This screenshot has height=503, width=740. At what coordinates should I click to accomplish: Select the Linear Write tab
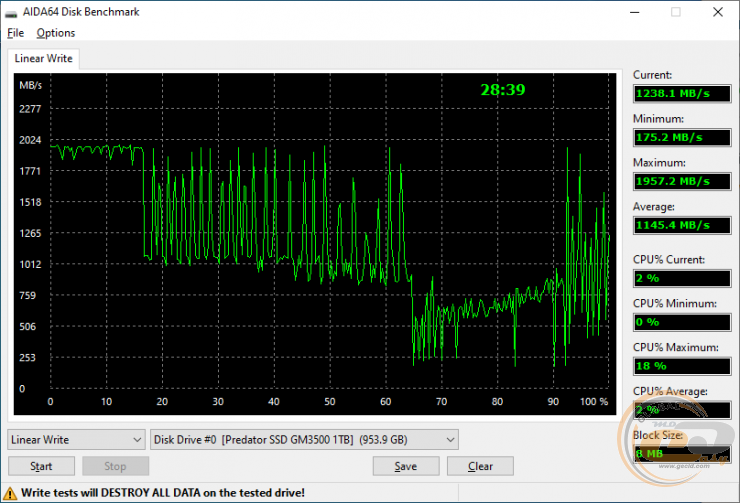tap(43, 59)
